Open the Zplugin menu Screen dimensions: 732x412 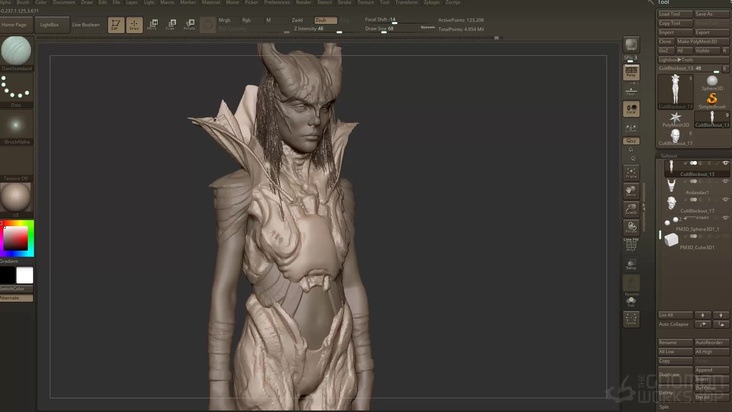point(431,2)
